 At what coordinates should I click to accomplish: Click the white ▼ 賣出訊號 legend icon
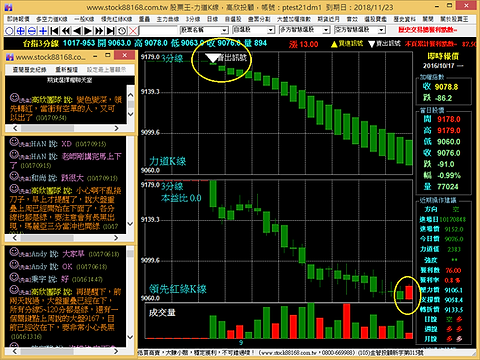click(372, 44)
